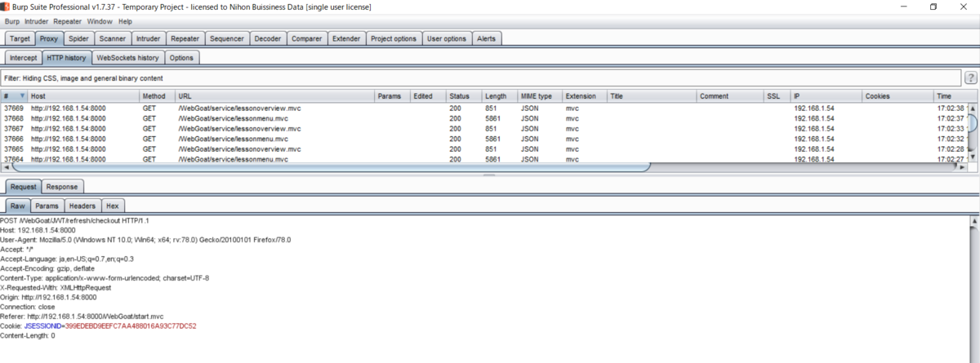
Task: Select history row number 37667
Action: click(x=483, y=129)
